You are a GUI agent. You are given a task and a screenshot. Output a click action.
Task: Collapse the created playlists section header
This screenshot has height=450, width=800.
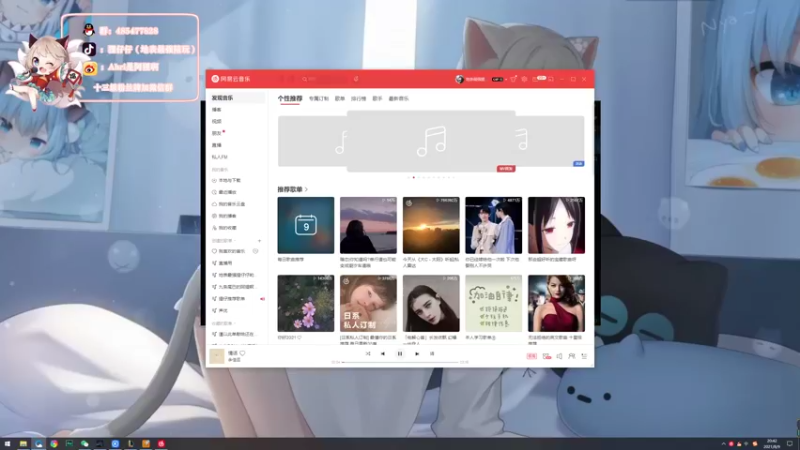(223, 240)
